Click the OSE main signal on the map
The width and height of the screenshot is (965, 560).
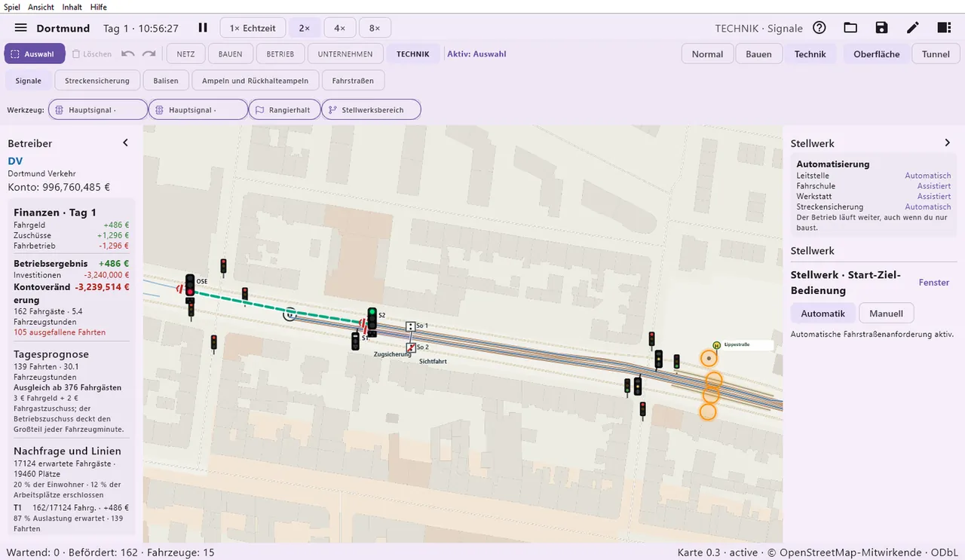(190, 286)
